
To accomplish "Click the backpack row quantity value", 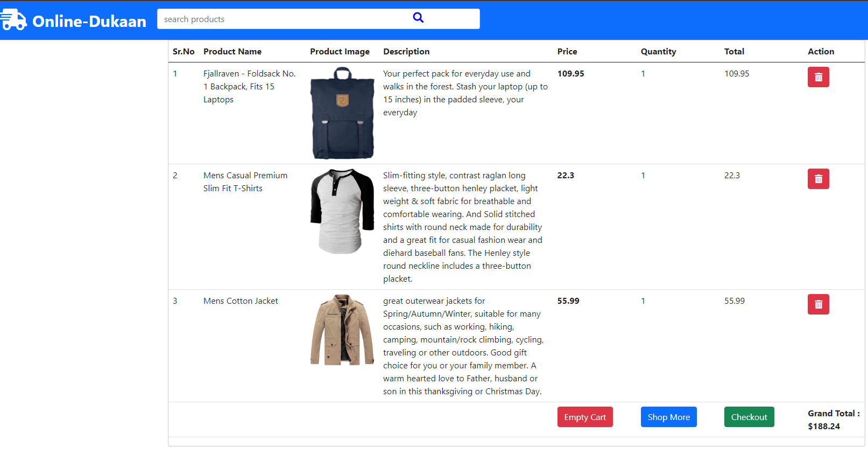I will (643, 74).
